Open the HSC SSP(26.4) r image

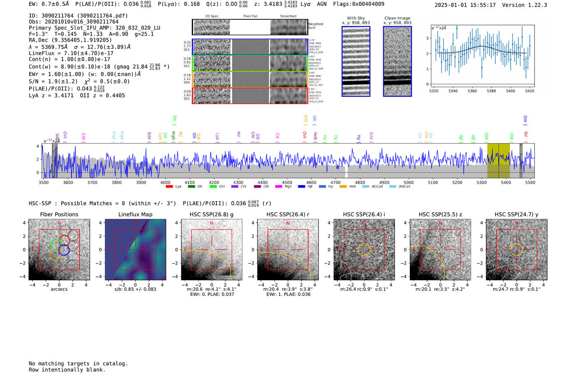point(288,250)
